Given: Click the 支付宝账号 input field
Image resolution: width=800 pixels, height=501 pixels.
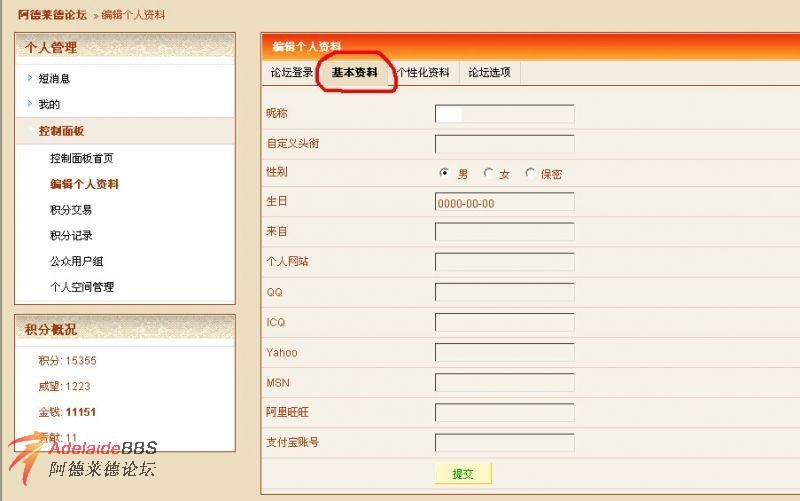Looking at the screenshot, I should [x=504, y=442].
